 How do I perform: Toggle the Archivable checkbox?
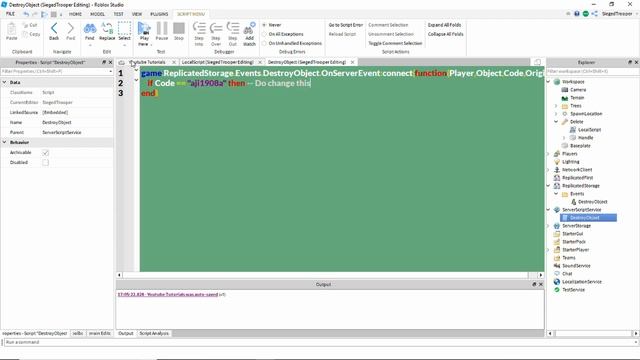pos(45,153)
